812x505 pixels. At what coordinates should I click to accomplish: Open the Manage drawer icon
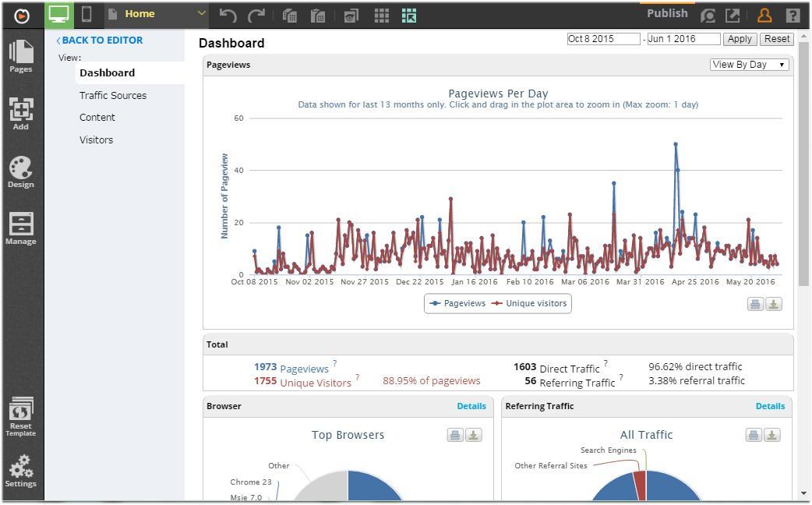[x=21, y=228]
